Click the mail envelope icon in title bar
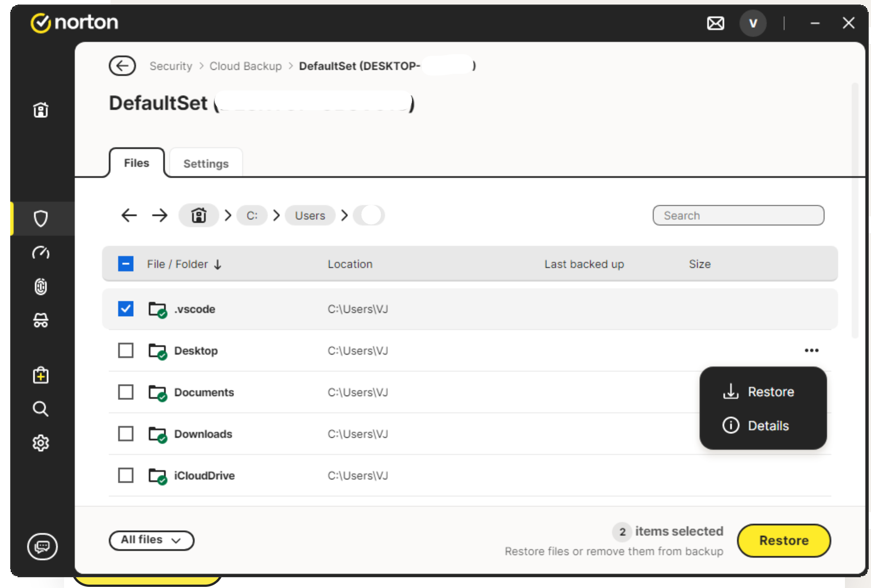Viewport: 871px width, 588px height. click(x=715, y=23)
